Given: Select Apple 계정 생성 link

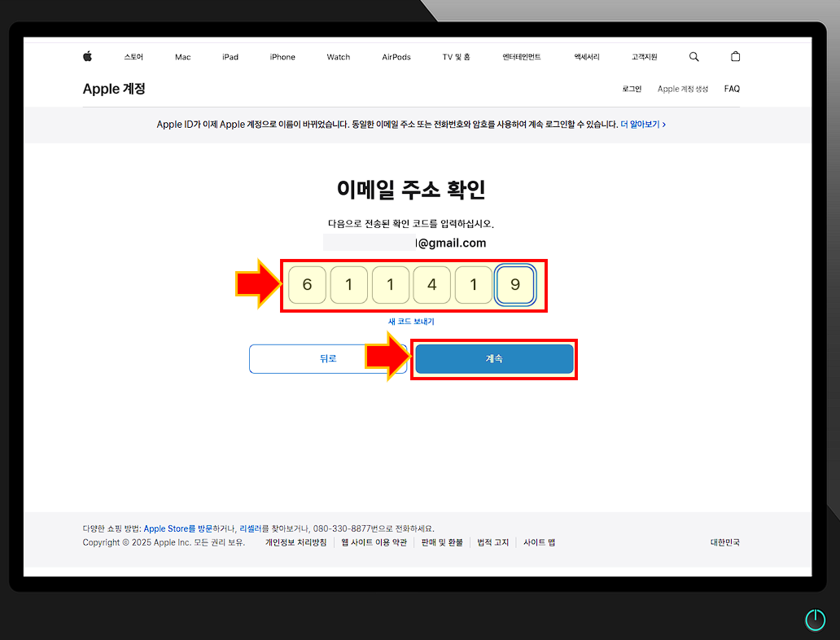Looking at the screenshot, I should (682, 88).
